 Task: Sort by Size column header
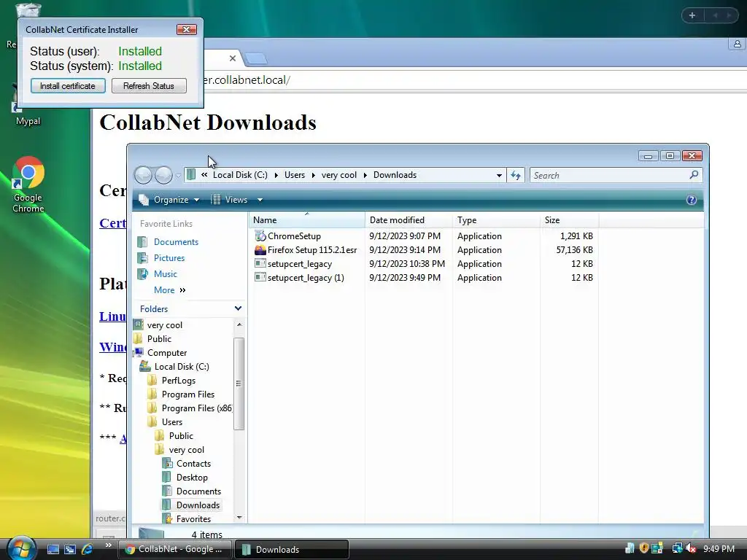pyautogui.click(x=569, y=220)
